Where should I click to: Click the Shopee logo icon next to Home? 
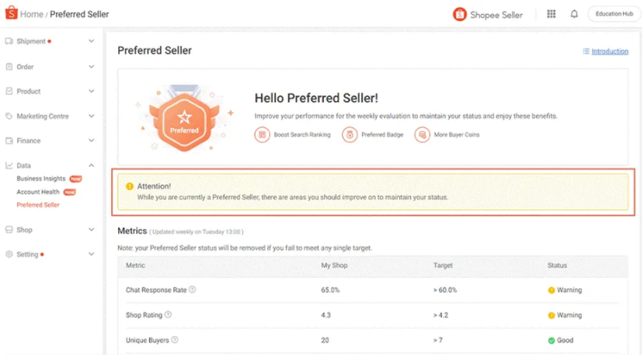tap(11, 13)
